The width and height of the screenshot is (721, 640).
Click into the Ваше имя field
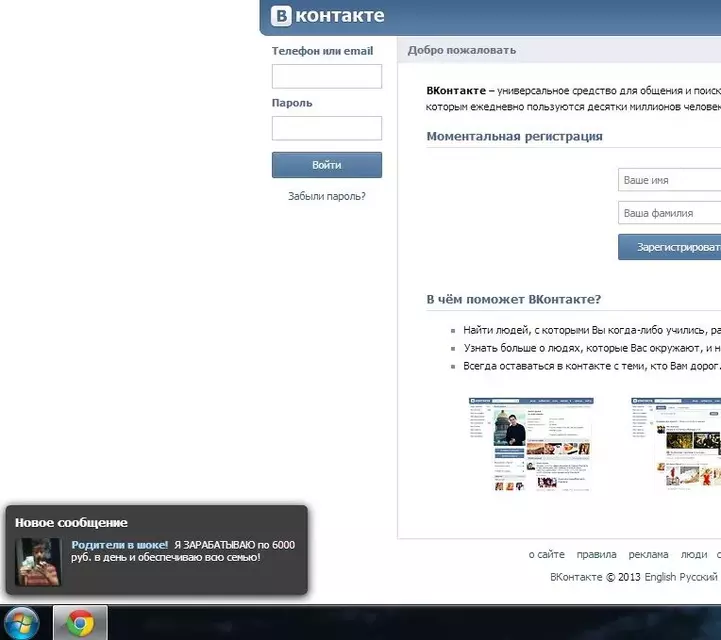670,180
